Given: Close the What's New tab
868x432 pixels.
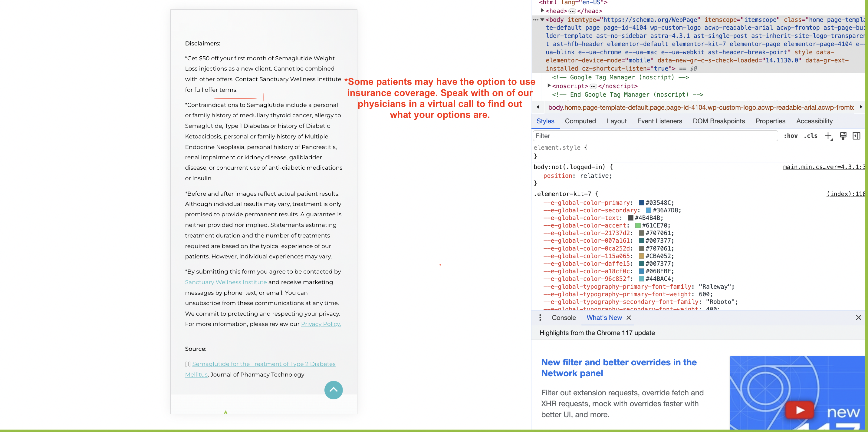Looking at the screenshot, I should pos(629,318).
